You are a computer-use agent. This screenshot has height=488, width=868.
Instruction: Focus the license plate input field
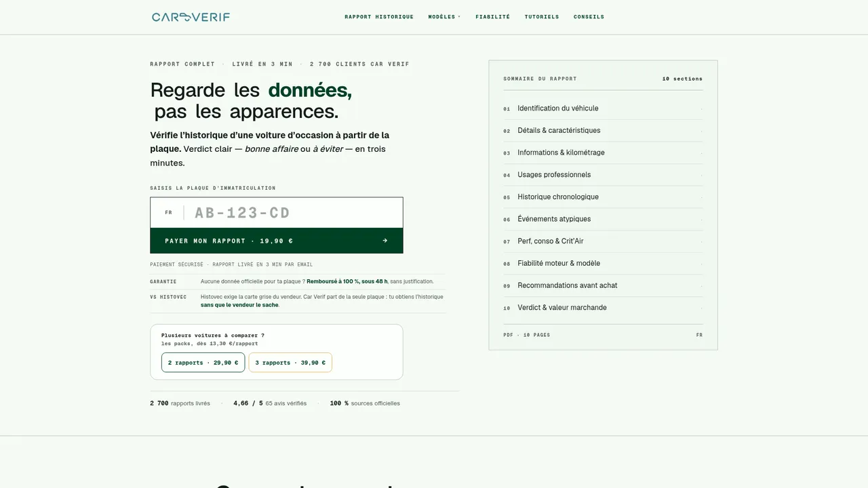(277, 213)
